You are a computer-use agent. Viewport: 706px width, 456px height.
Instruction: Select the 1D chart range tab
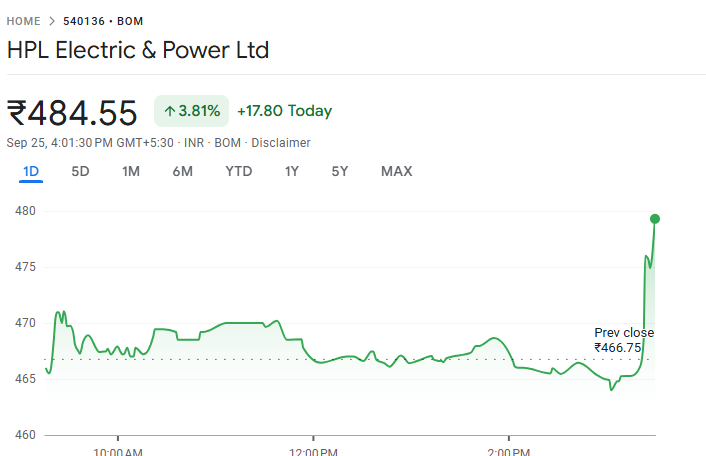point(31,172)
